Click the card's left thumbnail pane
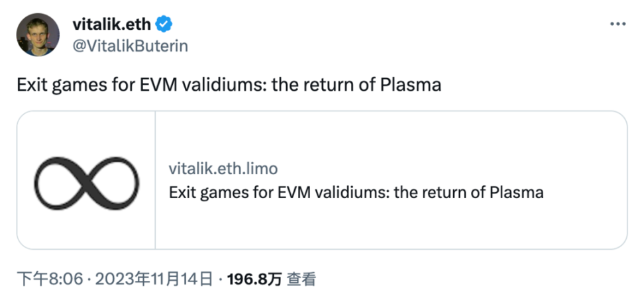644x306 pixels. [86, 219]
